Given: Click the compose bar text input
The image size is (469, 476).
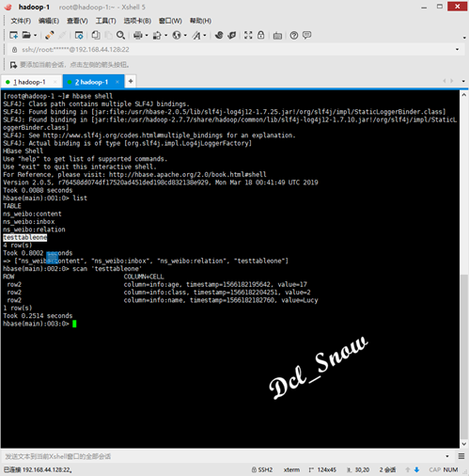Looking at the screenshot, I should click(223, 456).
